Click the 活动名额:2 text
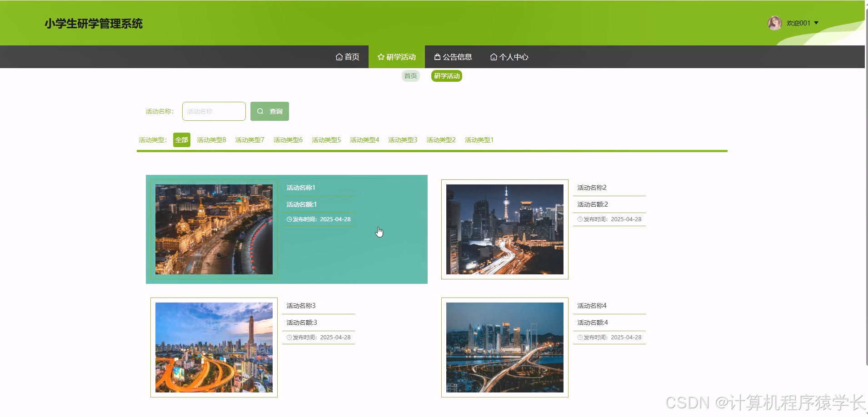868x417 pixels. (x=593, y=204)
